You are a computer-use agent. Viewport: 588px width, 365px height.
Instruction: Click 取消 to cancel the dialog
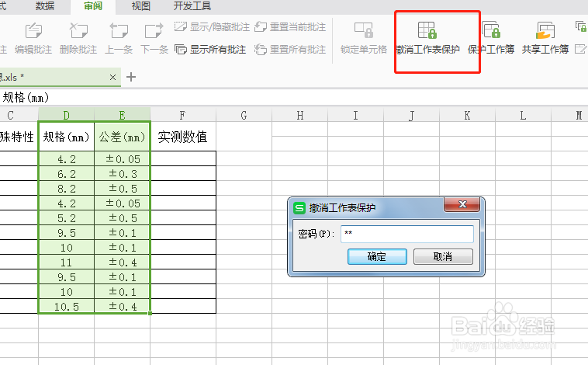(x=443, y=256)
